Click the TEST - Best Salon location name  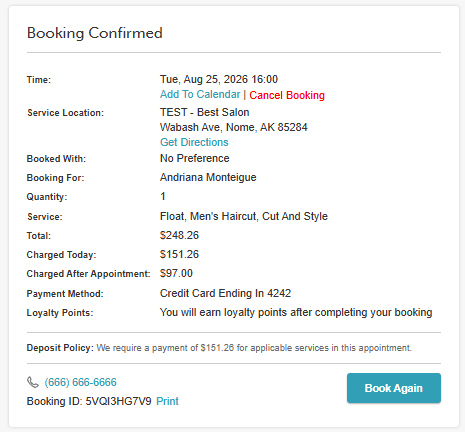(204, 112)
